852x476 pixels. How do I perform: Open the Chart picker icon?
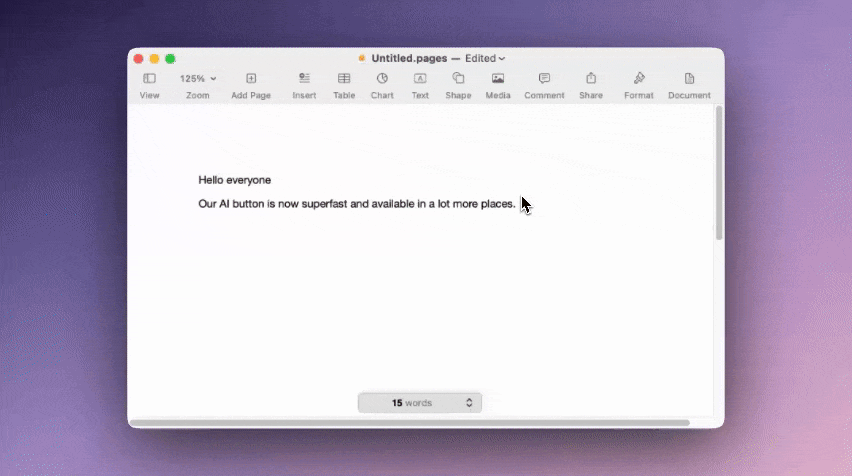382,79
